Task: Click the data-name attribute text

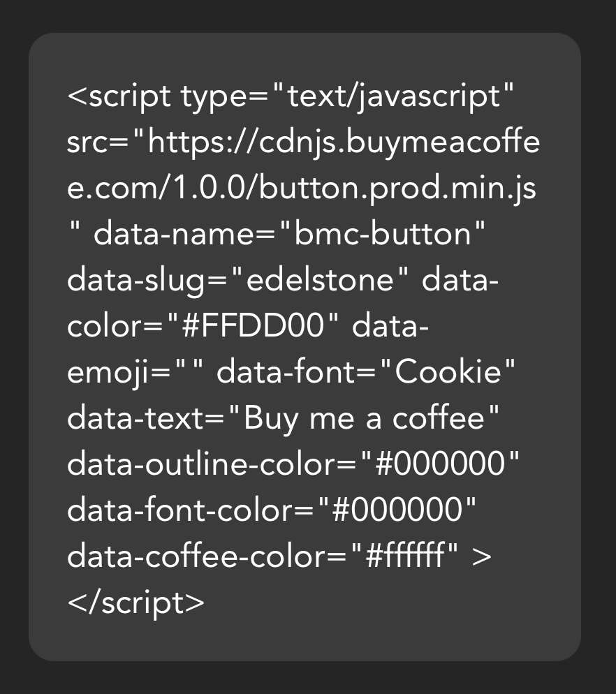Action: click(x=176, y=234)
